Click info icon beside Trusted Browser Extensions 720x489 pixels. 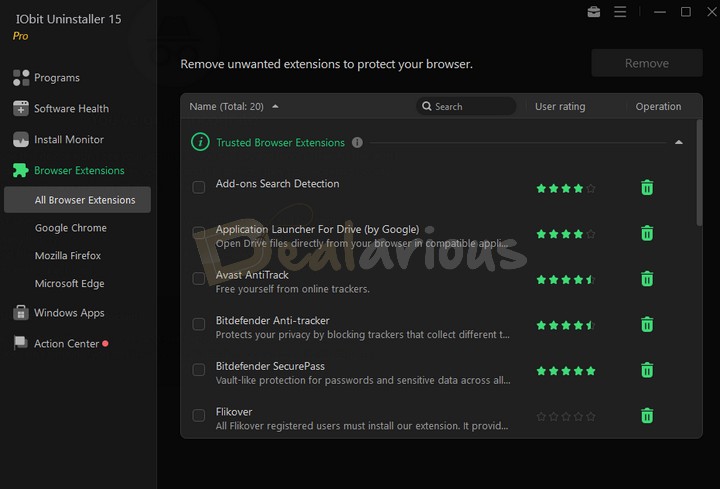(357, 142)
